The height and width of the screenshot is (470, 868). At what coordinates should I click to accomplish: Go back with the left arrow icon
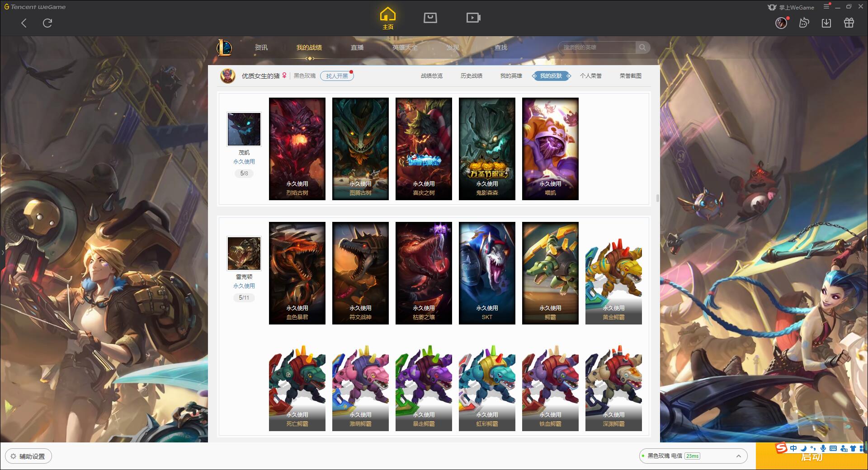[x=24, y=23]
